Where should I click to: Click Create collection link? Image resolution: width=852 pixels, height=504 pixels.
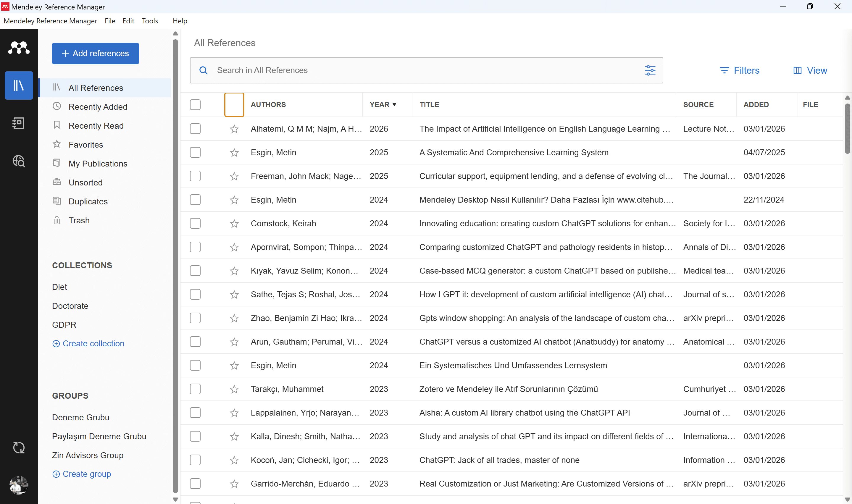[88, 343]
